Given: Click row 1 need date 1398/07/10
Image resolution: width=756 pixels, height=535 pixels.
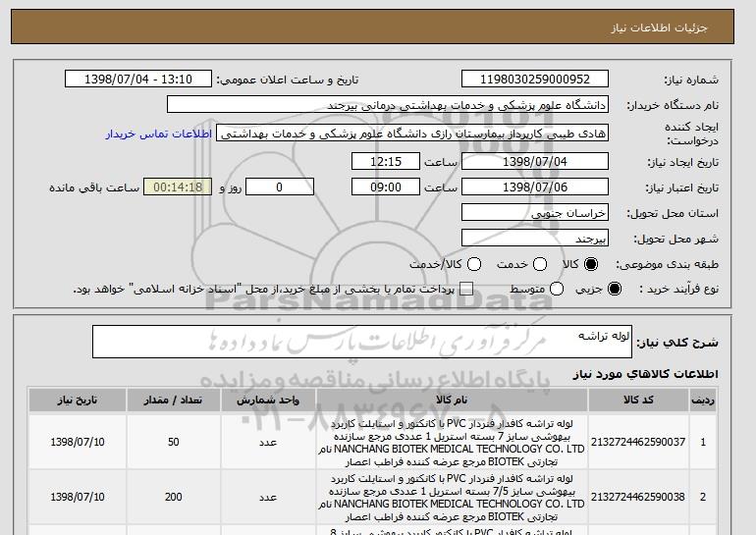Looking at the screenshot, I should pyautogui.click(x=78, y=442).
